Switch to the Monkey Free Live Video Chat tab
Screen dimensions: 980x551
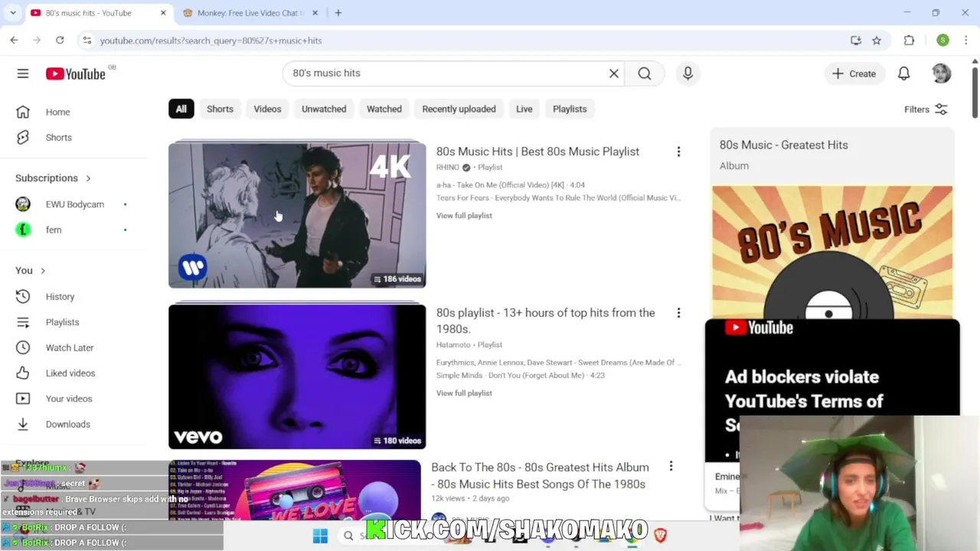tap(249, 13)
